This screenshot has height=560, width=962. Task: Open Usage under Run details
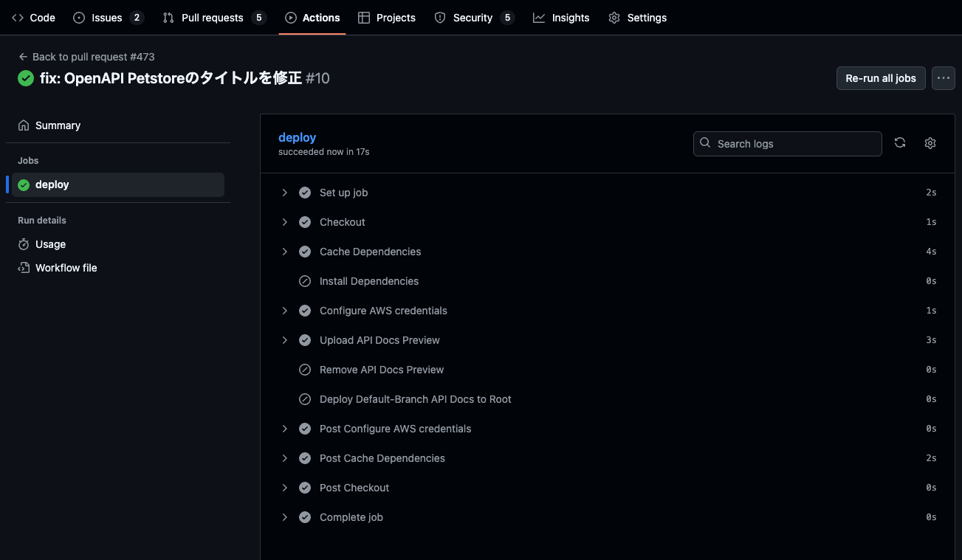[118, 244]
